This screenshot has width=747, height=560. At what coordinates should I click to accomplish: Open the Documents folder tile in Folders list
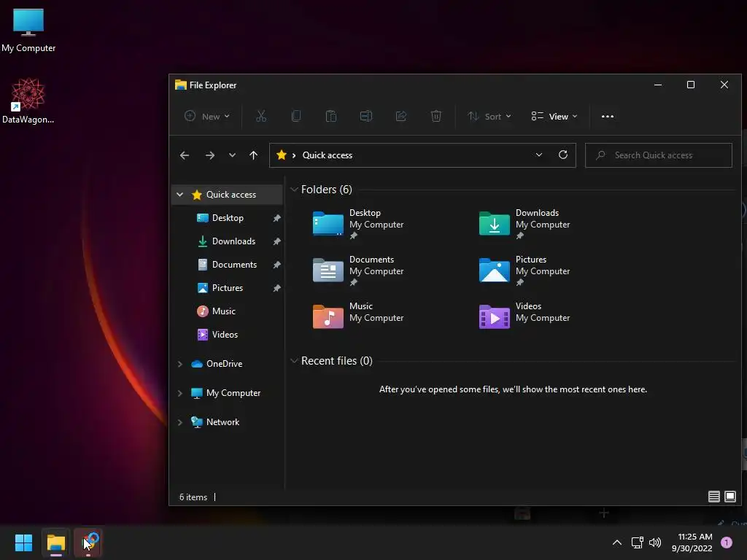click(x=358, y=271)
